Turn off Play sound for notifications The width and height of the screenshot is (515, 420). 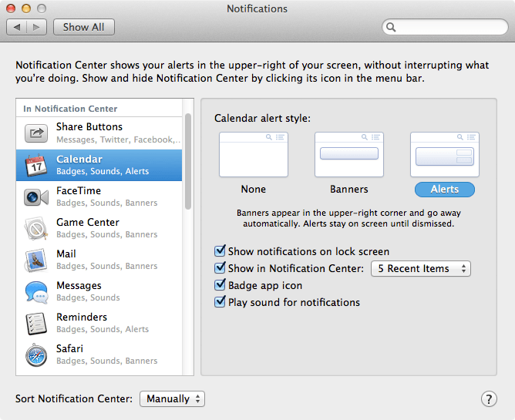click(x=220, y=302)
